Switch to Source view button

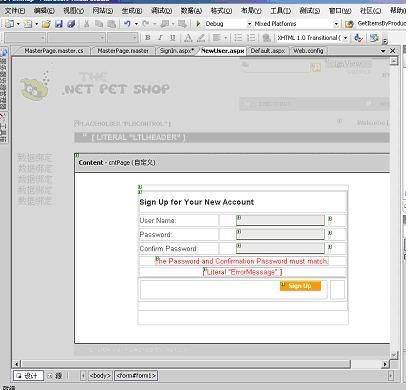55,376
